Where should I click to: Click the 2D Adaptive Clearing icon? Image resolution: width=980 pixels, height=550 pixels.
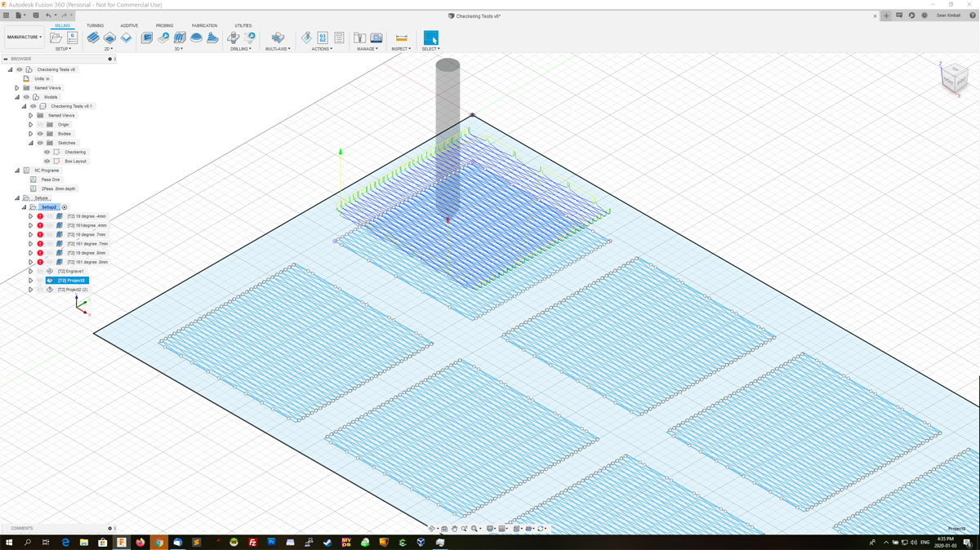click(93, 38)
